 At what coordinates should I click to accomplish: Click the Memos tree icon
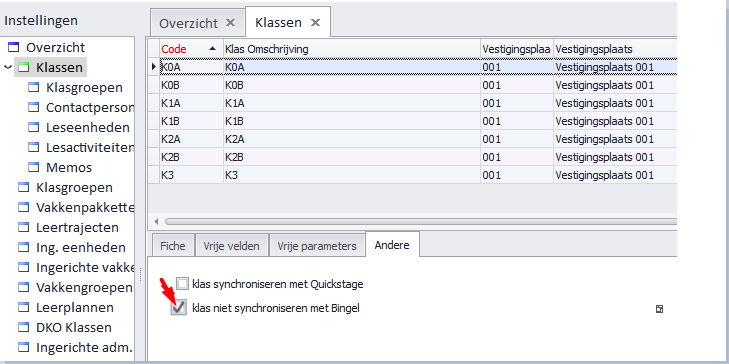coord(33,167)
